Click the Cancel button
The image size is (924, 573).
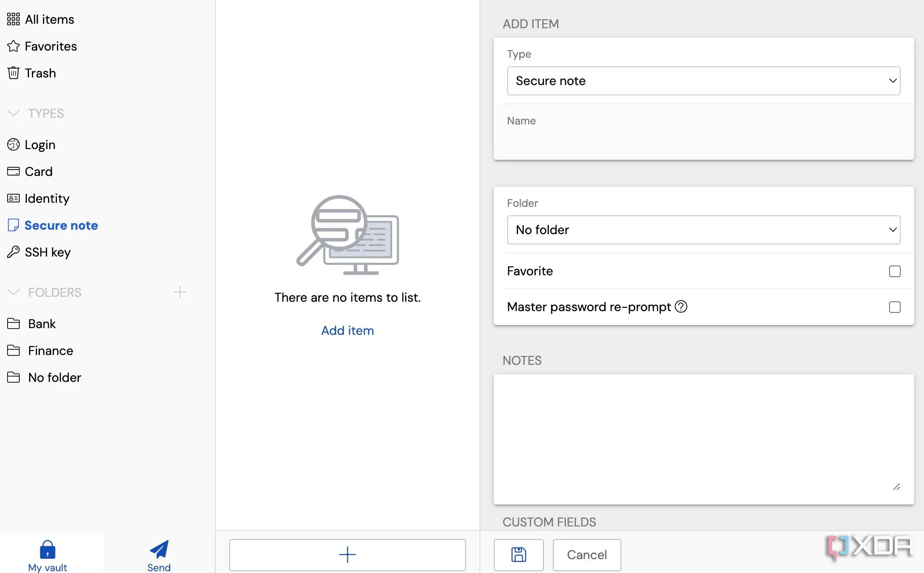[x=586, y=555]
